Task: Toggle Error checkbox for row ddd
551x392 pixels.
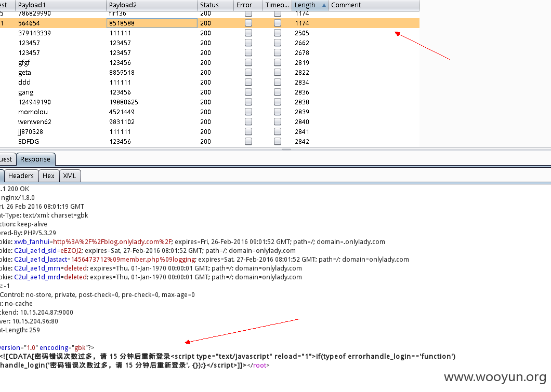Action: point(248,82)
